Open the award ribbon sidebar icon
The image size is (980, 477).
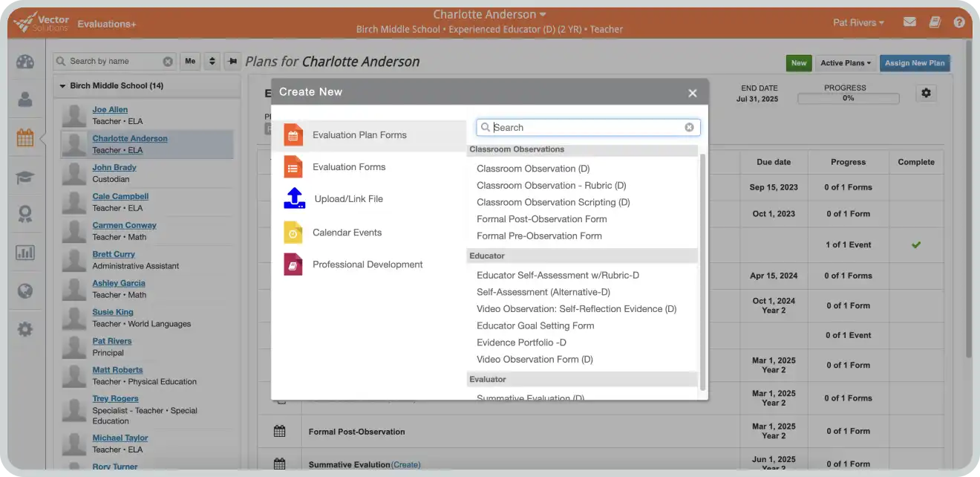pyautogui.click(x=25, y=215)
